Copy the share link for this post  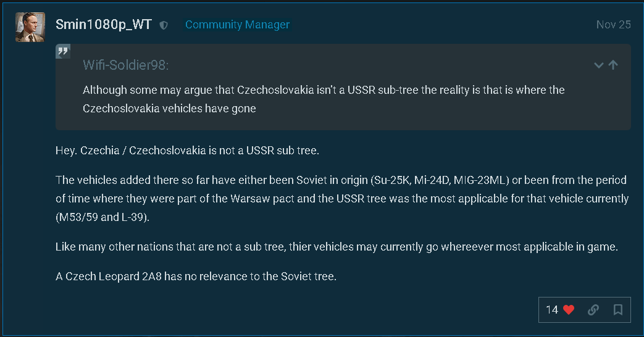593,310
